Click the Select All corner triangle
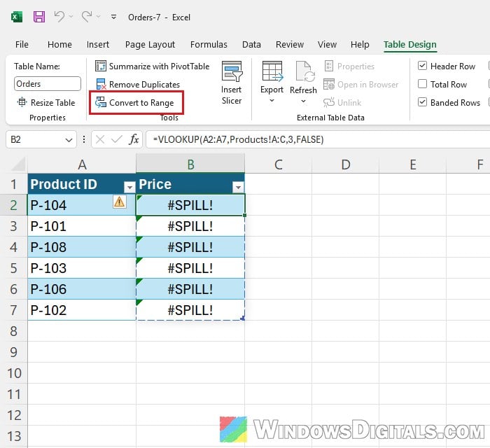This screenshot has width=490, height=448. coord(18,164)
